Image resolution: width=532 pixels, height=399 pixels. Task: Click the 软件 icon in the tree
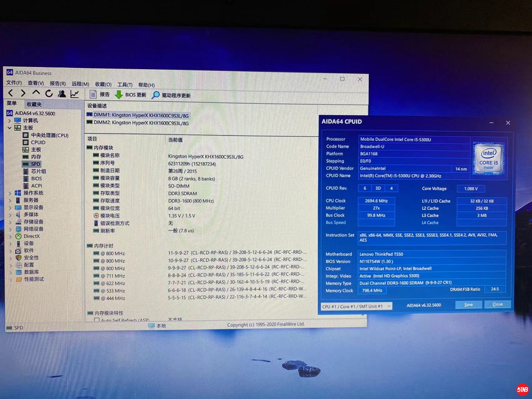click(x=18, y=251)
